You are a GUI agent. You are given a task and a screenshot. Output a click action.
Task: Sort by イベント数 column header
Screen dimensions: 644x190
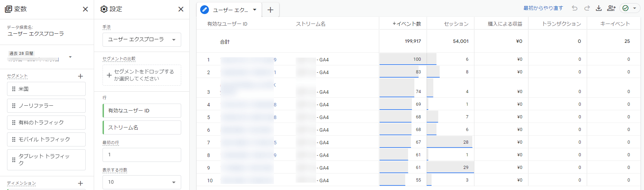click(407, 24)
